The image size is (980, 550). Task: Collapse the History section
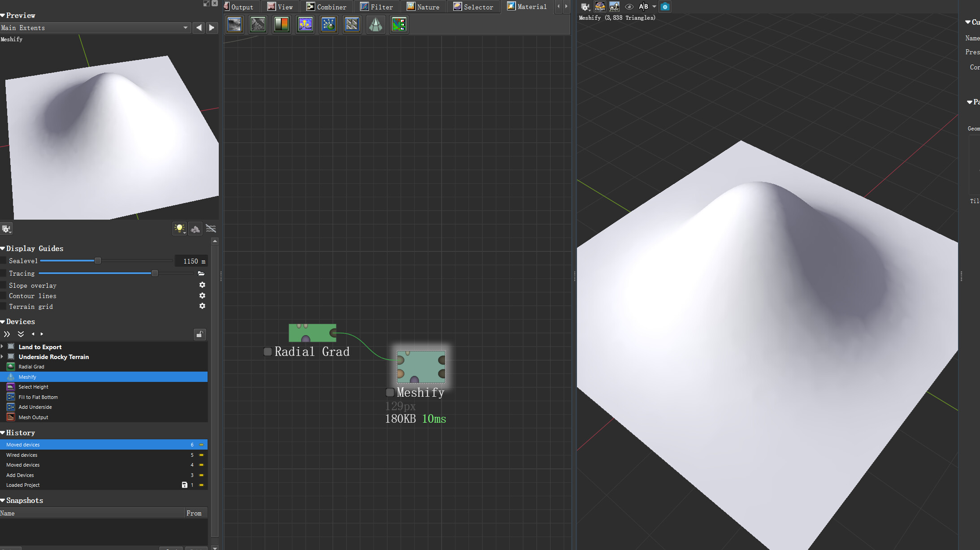3,433
